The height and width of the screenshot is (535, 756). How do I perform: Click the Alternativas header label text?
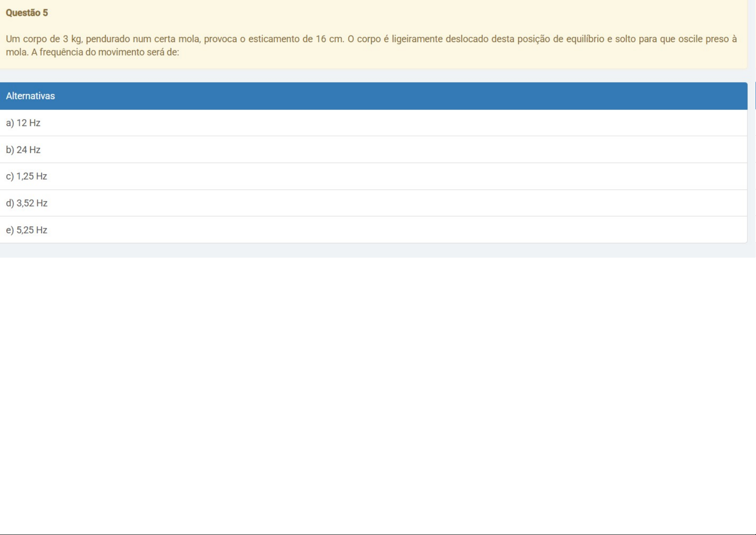(31, 96)
